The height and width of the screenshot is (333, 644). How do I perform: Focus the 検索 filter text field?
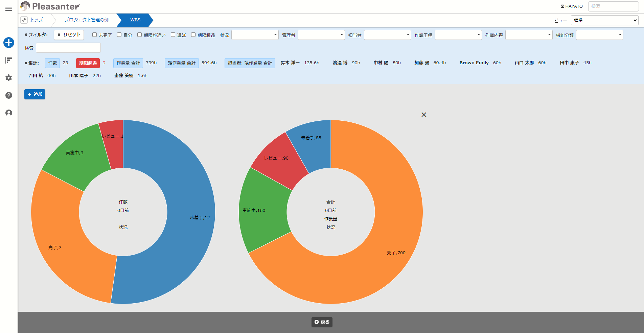coord(68,48)
